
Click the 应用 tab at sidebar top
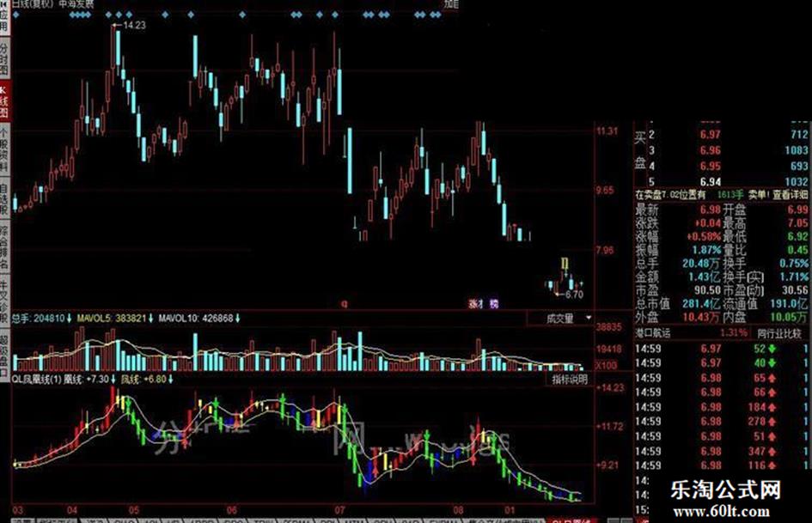(4, 18)
